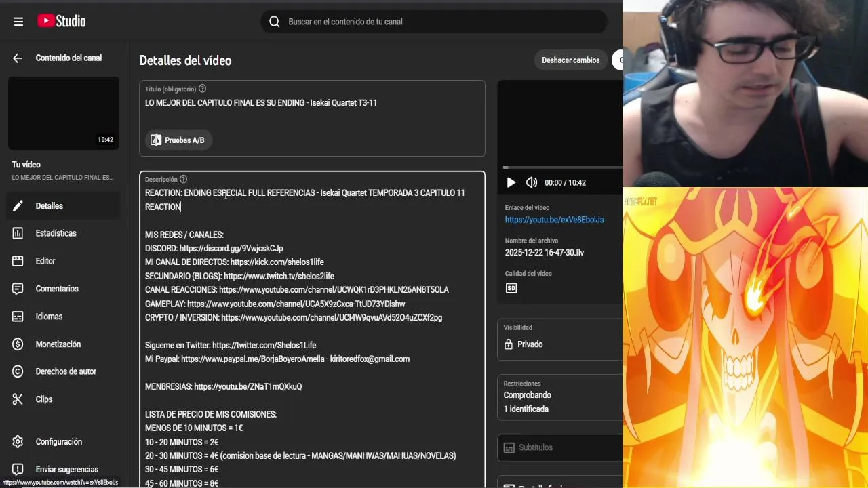Go back with the arrow beside Contenido del canal
Image resolution: width=868 pixels, height=488 pixels.
18,58
